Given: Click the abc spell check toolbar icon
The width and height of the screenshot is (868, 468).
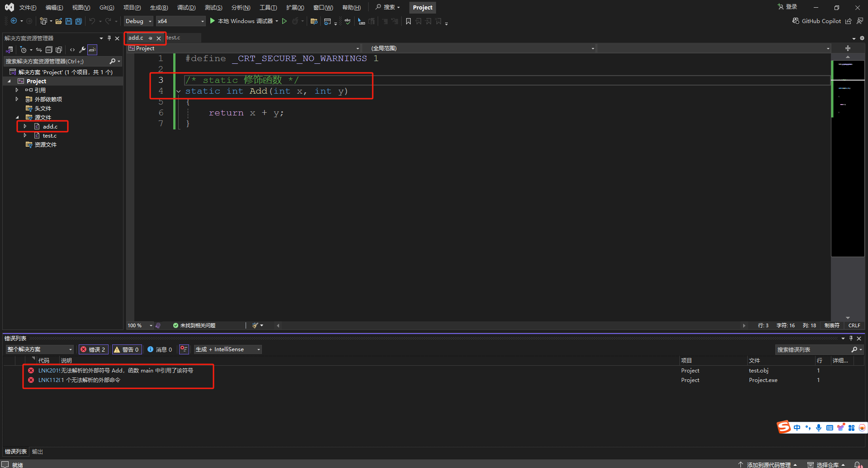Looking at the screenshot, I should pos(347,21).
